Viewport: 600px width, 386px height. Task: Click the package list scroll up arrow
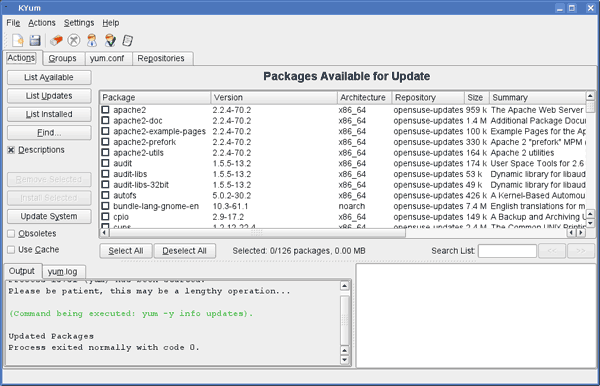tap(590, 96)
